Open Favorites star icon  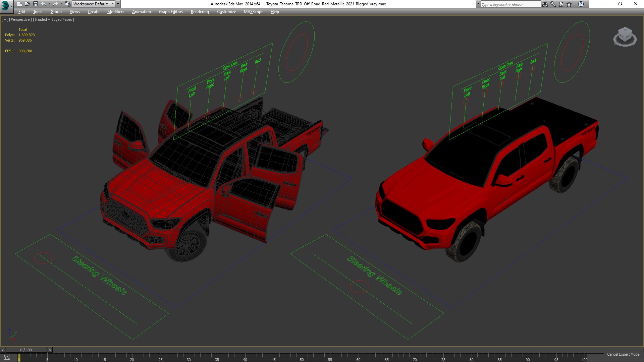tap(569, 4)
